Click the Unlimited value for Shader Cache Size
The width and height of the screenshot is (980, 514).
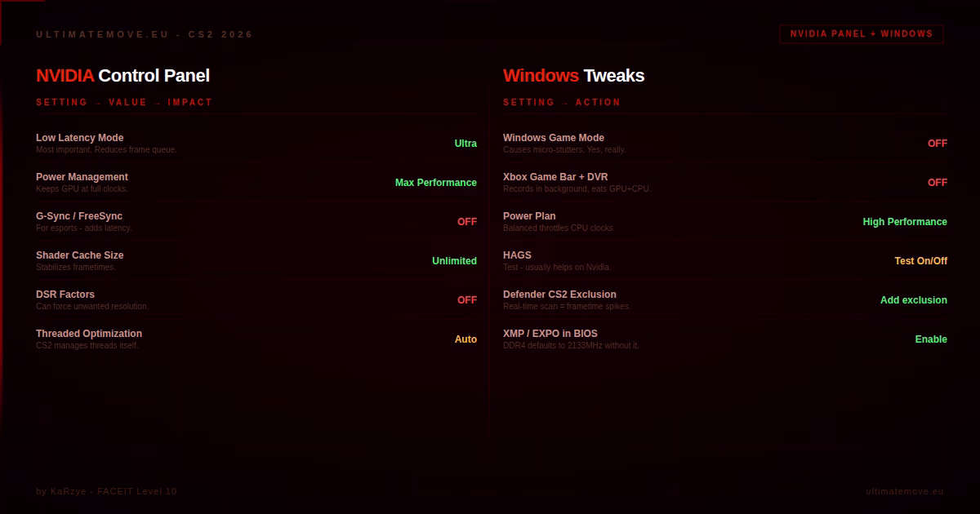click(x=454, y=261)
